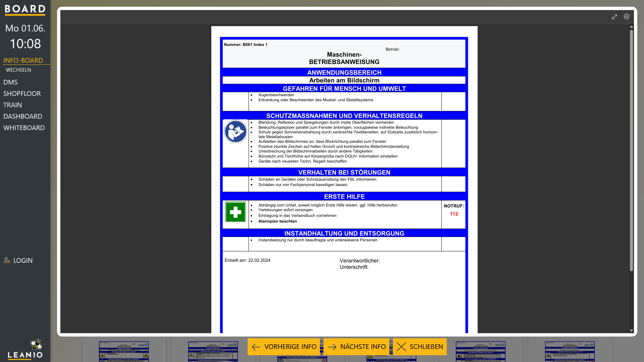
Task: Open the LOGIN link
Action: (23, 260)
